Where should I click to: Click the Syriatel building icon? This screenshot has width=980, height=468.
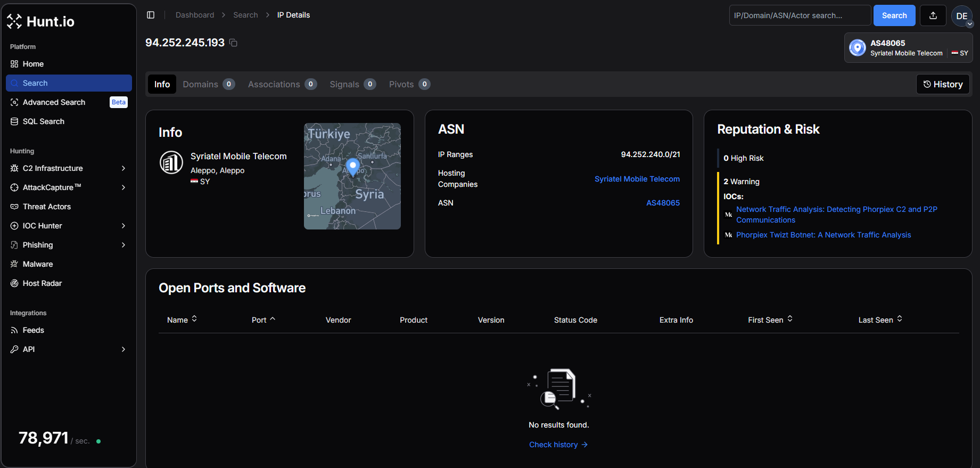(x=171, y=162)
